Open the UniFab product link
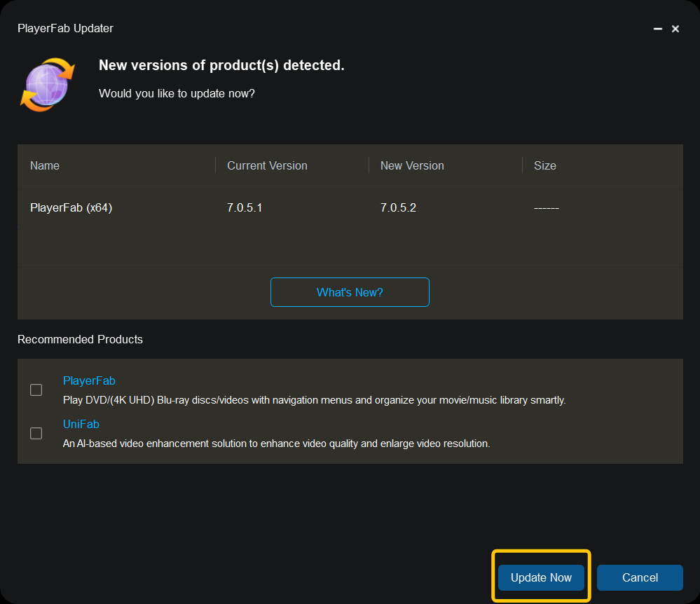700x604 pixels. 81,424
